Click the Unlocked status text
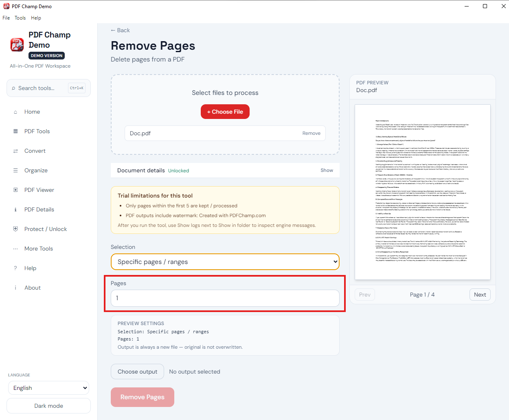The width and height of the screenshot is (509, 420). pyautogui.click(x=178, y=171)
